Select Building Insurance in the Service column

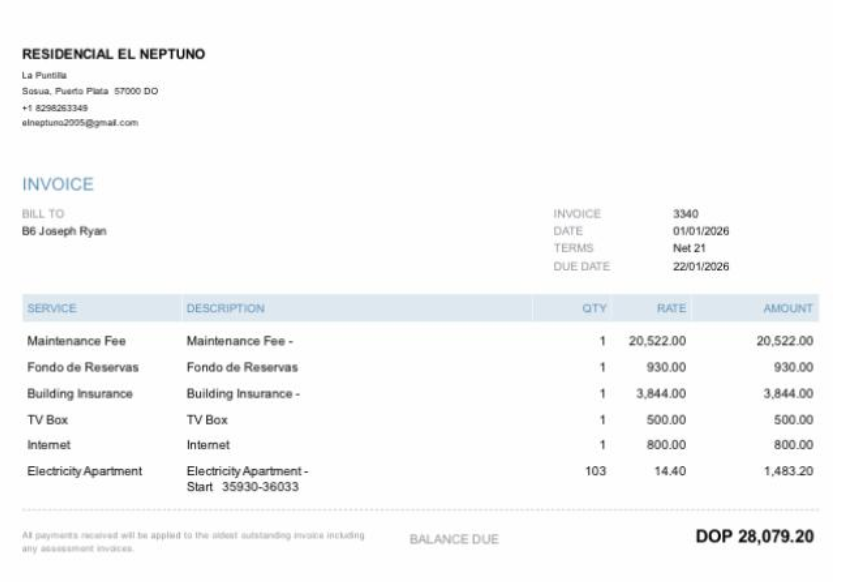point(80,393)
